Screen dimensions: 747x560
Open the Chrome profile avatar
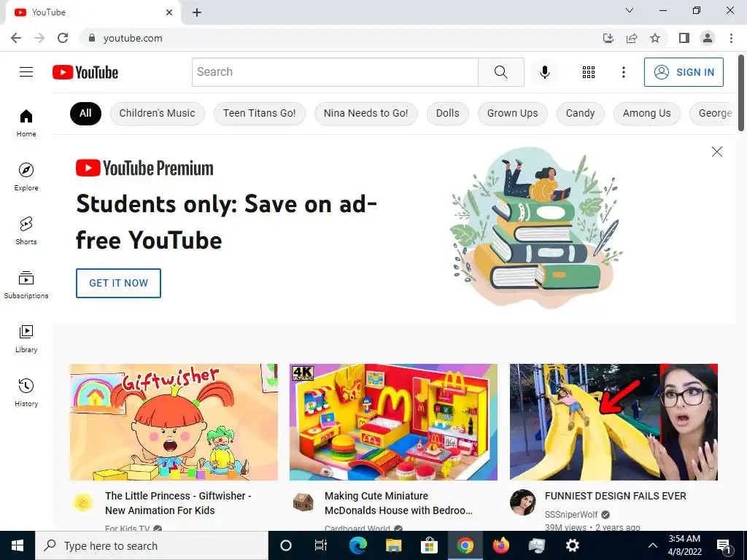[708, 38]
